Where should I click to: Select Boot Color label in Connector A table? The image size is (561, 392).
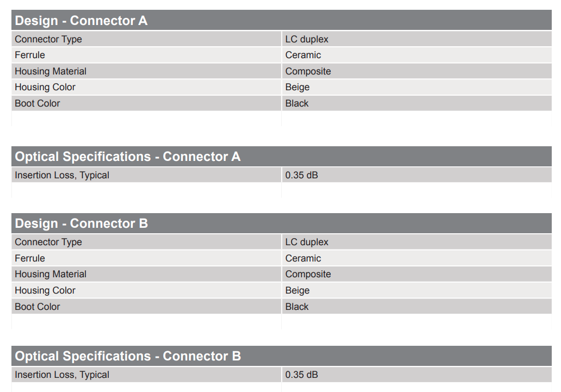38,103
